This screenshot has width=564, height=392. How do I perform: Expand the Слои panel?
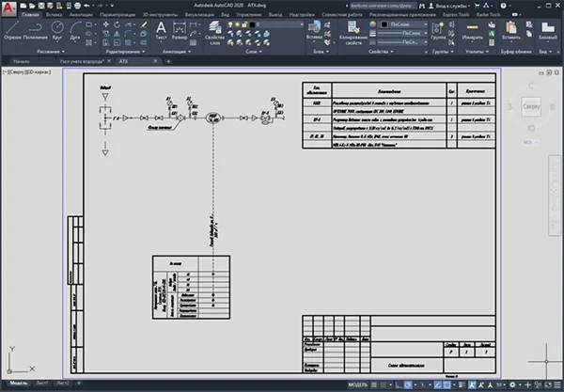tap(254, 52)
